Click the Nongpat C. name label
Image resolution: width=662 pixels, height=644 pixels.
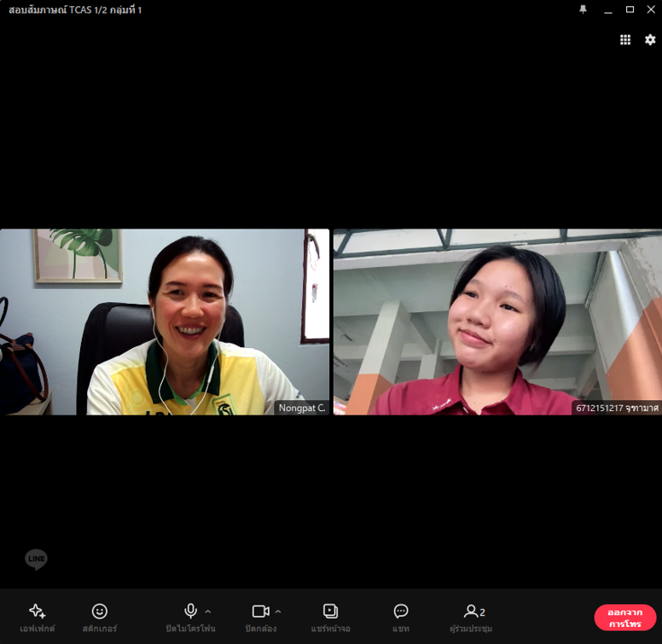302,409
